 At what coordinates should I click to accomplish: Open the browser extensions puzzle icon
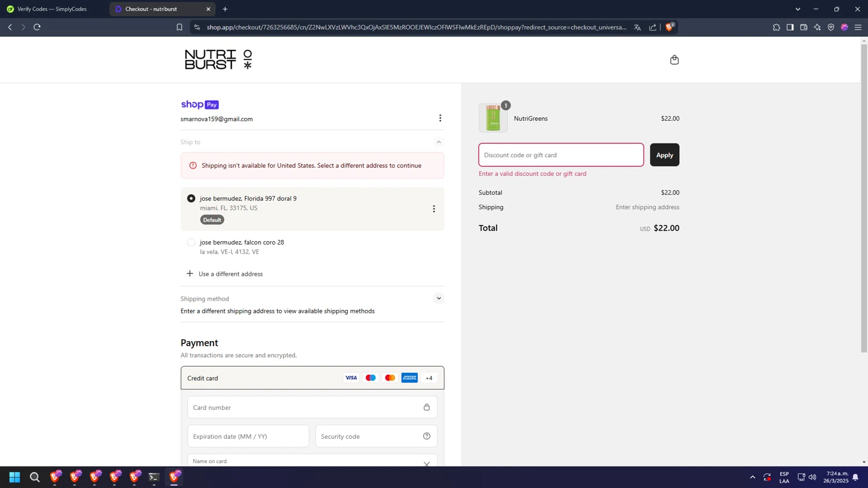[x=776, y=27]
